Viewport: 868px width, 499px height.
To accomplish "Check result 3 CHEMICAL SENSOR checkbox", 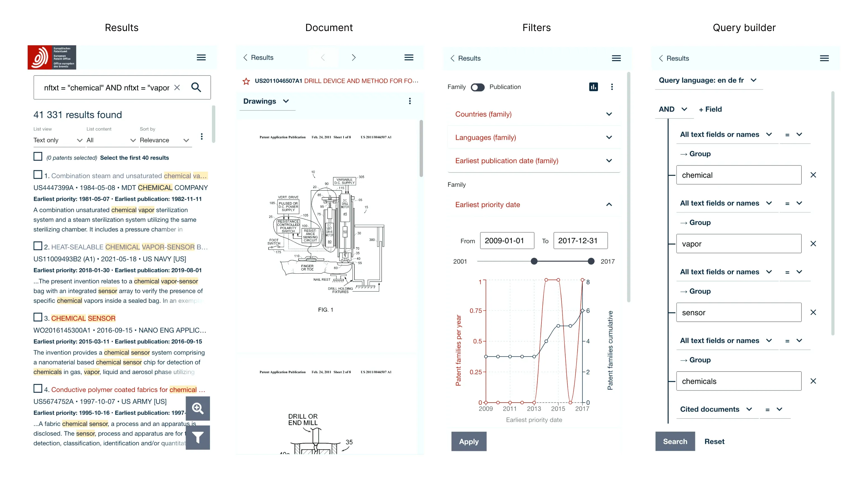I will click(38, 317).
